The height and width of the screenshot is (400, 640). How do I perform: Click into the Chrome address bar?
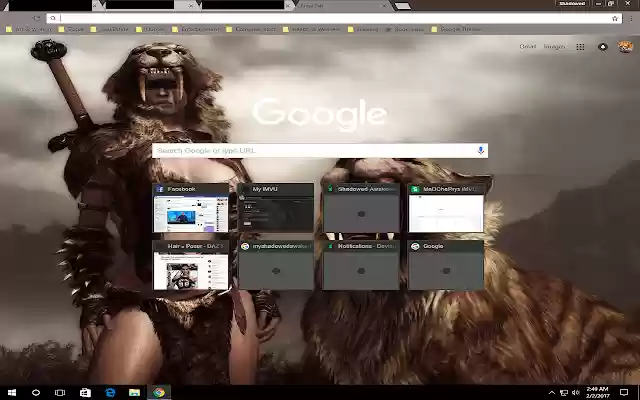click(x=334, y=18)
